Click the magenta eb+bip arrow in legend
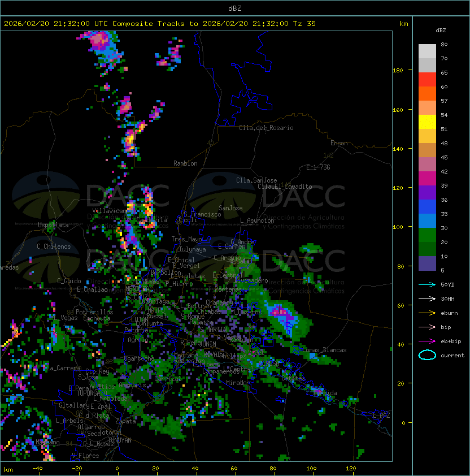Screen dimensions: 470x476 click(427, 341)
